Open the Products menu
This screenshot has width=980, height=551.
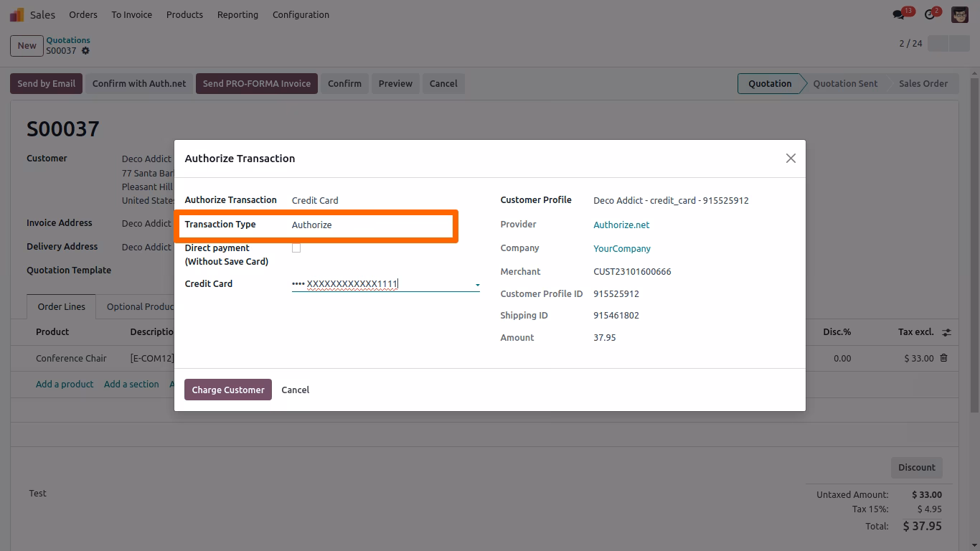184,14
